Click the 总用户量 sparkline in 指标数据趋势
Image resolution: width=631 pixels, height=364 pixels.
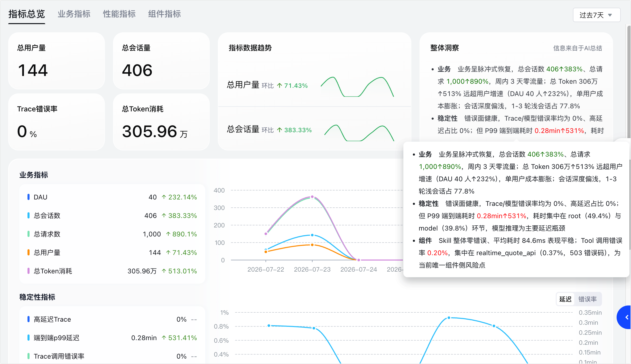[357, 87]
